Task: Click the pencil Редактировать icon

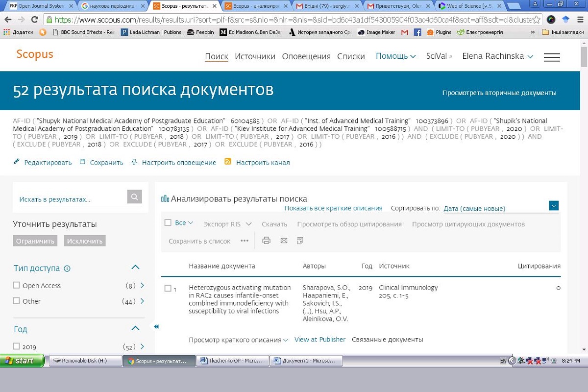Action: [x=17, y=162]
